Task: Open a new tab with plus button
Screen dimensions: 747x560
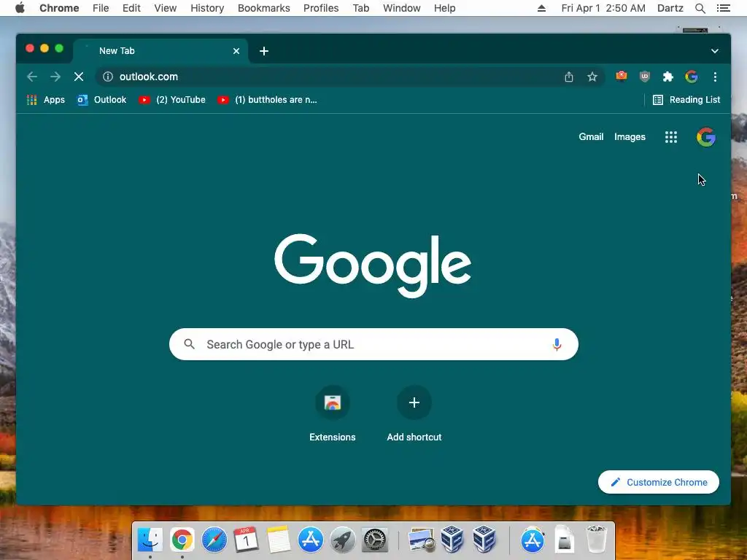Action: point(264,51)
